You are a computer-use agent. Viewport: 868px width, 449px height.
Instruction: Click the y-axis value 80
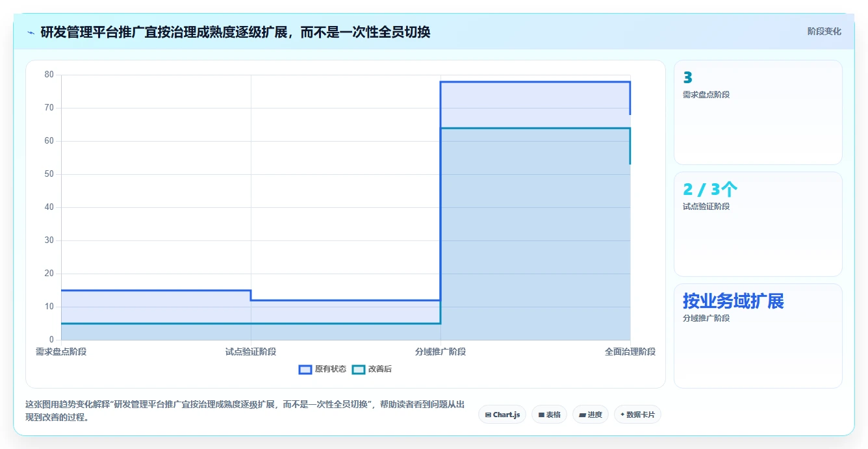[x=49, y=75]
